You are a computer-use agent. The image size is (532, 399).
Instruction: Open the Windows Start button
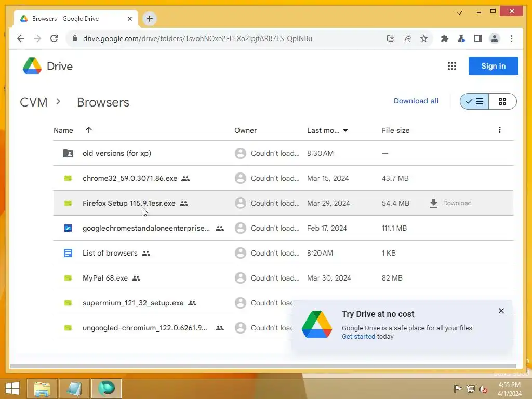pyautogui.click(x=12, y=389)
